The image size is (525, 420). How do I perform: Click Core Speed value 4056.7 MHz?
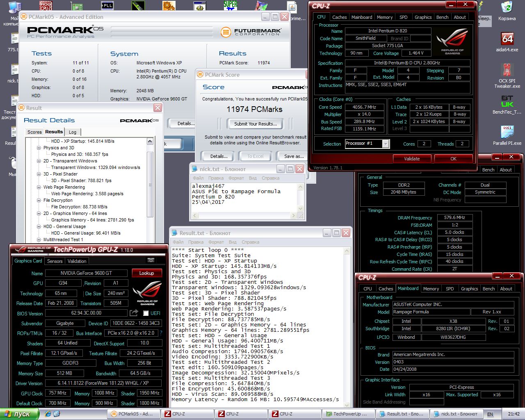tap(364, 107)
